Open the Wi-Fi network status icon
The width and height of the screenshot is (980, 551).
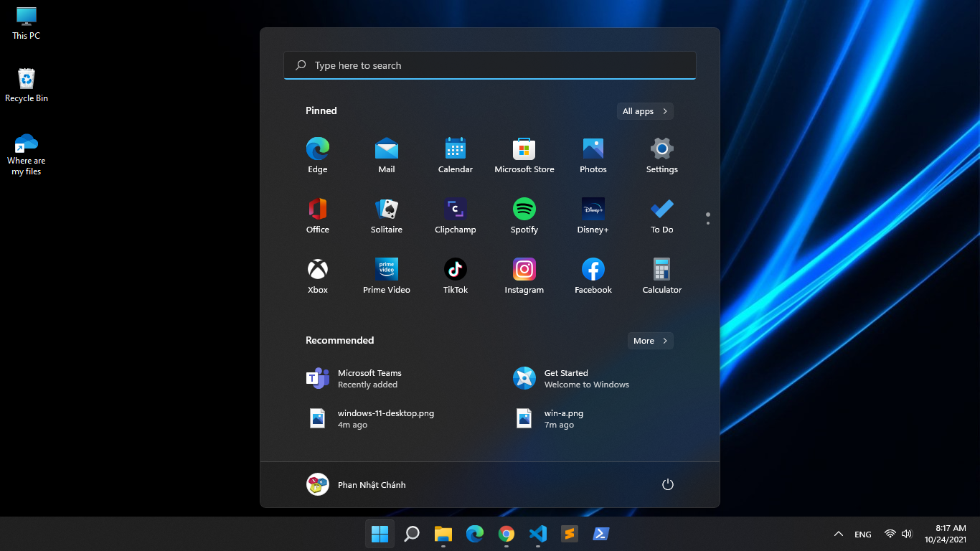pyautogui.click(x=890, y=534)
